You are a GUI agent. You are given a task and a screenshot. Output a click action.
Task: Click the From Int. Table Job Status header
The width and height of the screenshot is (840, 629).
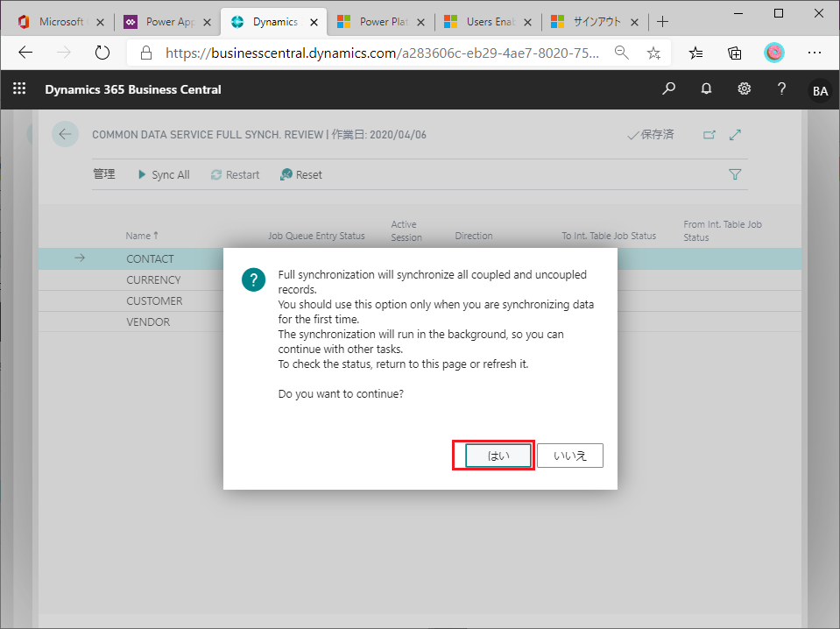coord(722,231)
